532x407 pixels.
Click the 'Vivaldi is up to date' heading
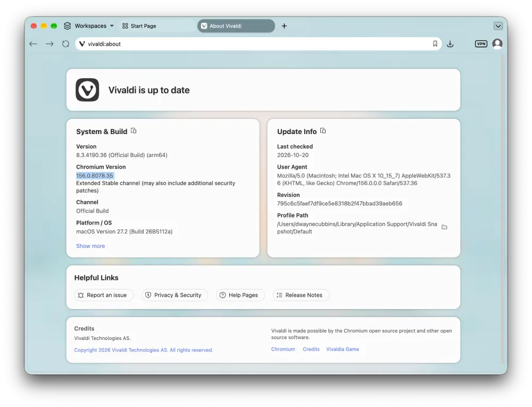pyautogui.click(x=149, y=90)
